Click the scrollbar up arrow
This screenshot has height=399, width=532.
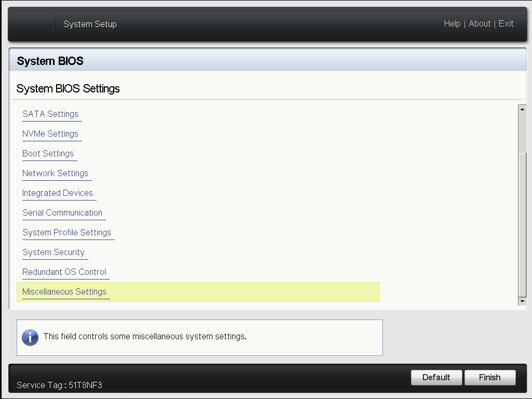(522, 109)
